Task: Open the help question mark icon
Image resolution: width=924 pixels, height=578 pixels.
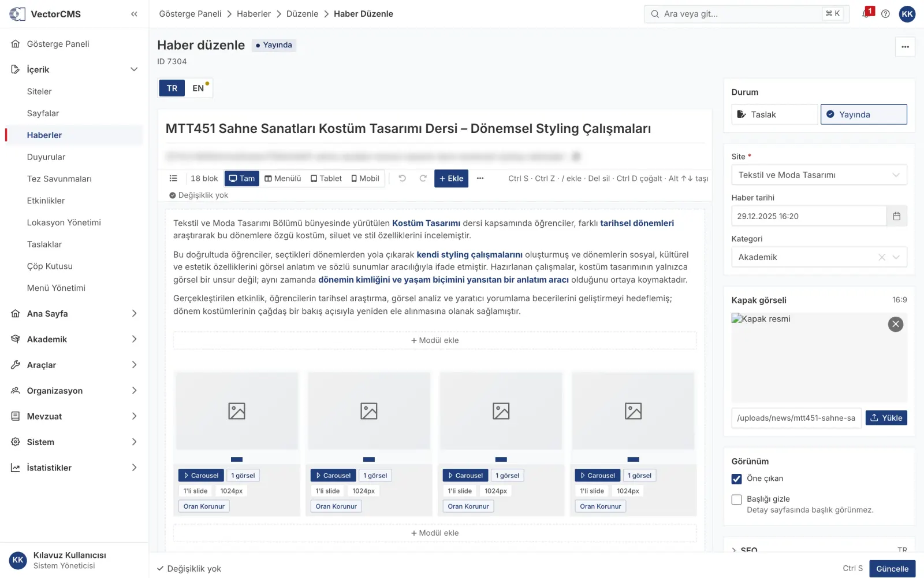Action: (885, 14)
